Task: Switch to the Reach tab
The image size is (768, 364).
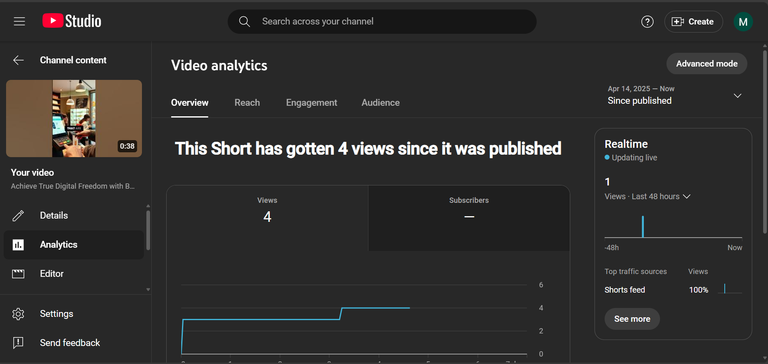Action: [x=247, y=103]
